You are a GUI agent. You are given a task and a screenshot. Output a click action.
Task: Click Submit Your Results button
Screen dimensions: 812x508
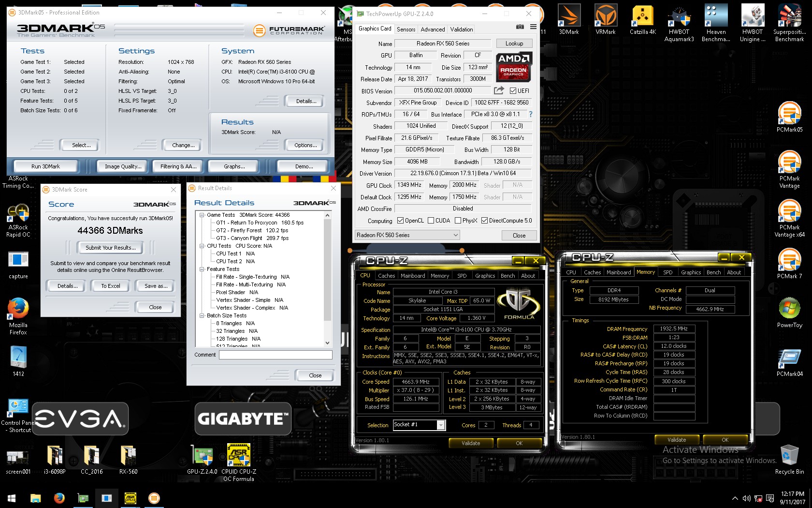111,248
